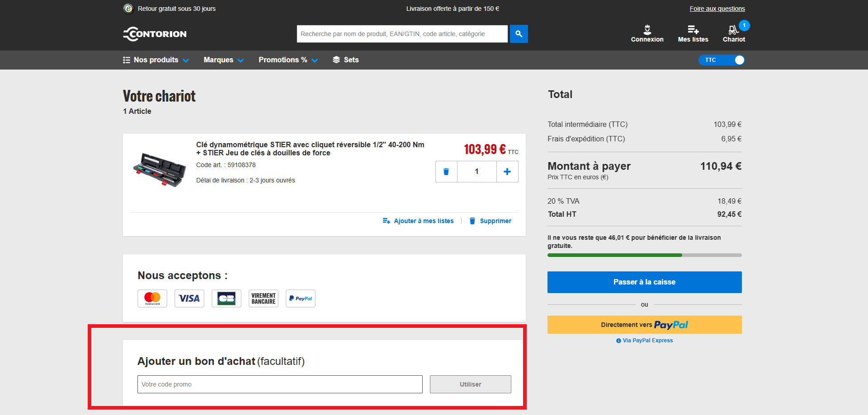
Task: Click Ajouter à mes listes link
Action: pos(418,221)
